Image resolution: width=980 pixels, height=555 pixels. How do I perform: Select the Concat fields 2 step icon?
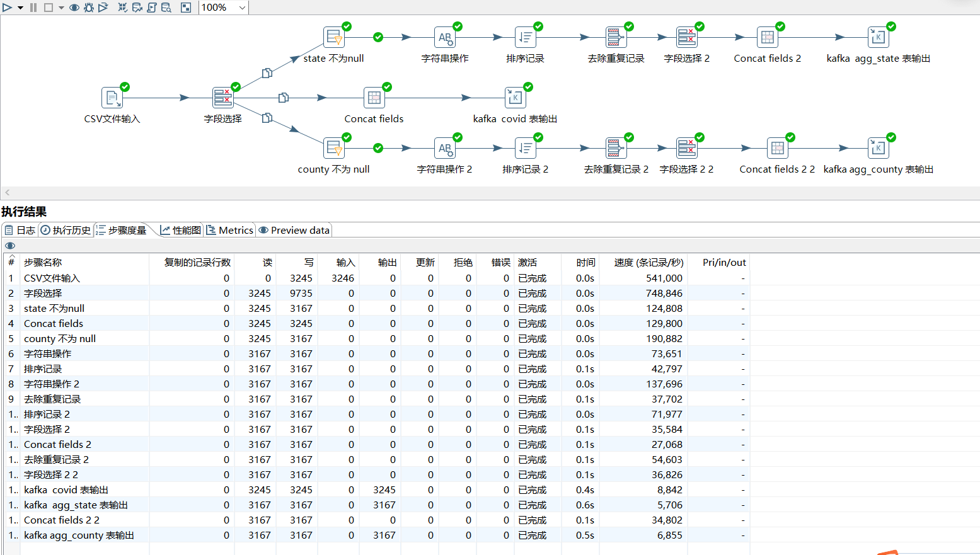click(767, 37)
